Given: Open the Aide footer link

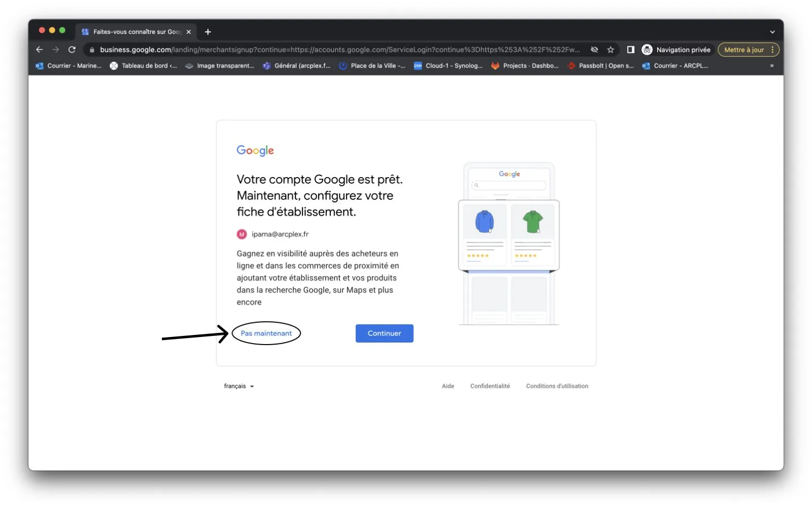Looking at the screenshot, I should 448,386.
